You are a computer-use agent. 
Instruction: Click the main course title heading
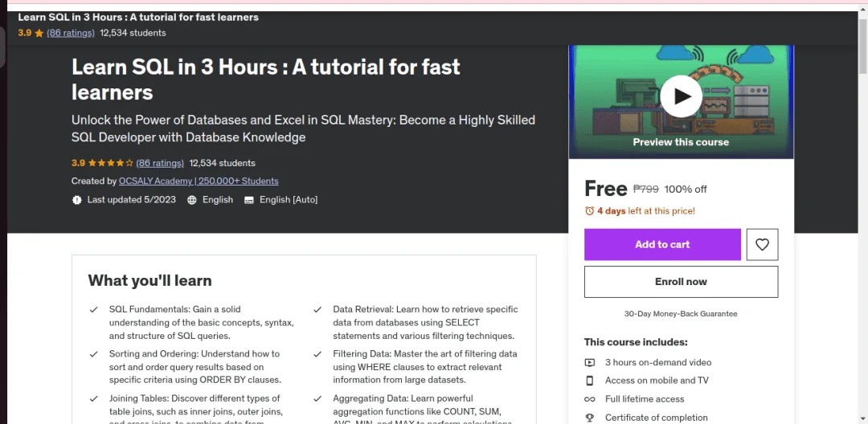(266, 79)
